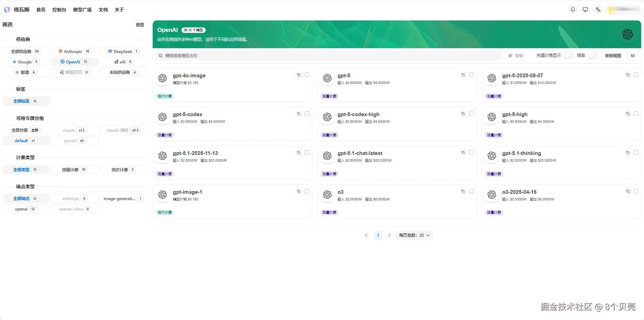The width and height of the screenshot is (644, 320).
Task: Copy the gpt-5-2025-08-07 model name
Action: [x=628, y=75]
